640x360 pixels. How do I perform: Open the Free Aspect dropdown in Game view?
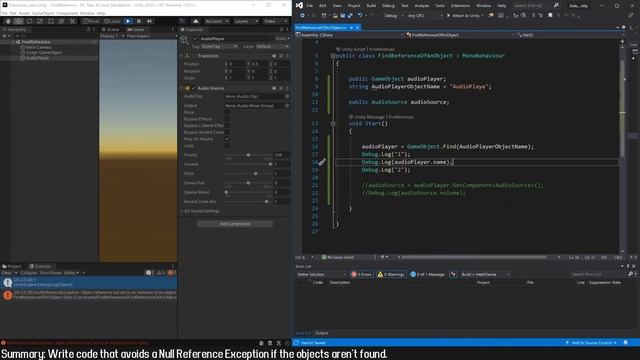point(138,36)
